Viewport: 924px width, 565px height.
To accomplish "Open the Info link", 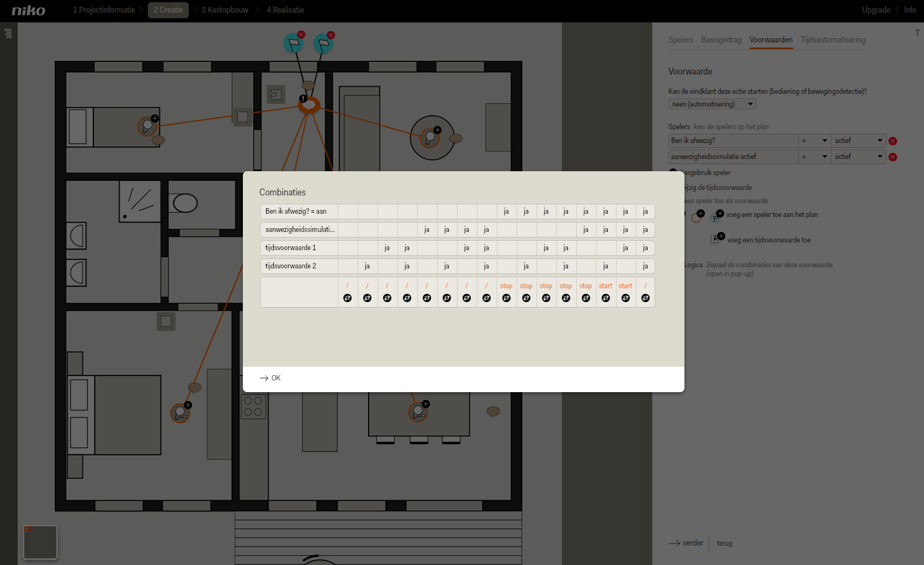I will (x=910, y=10).
